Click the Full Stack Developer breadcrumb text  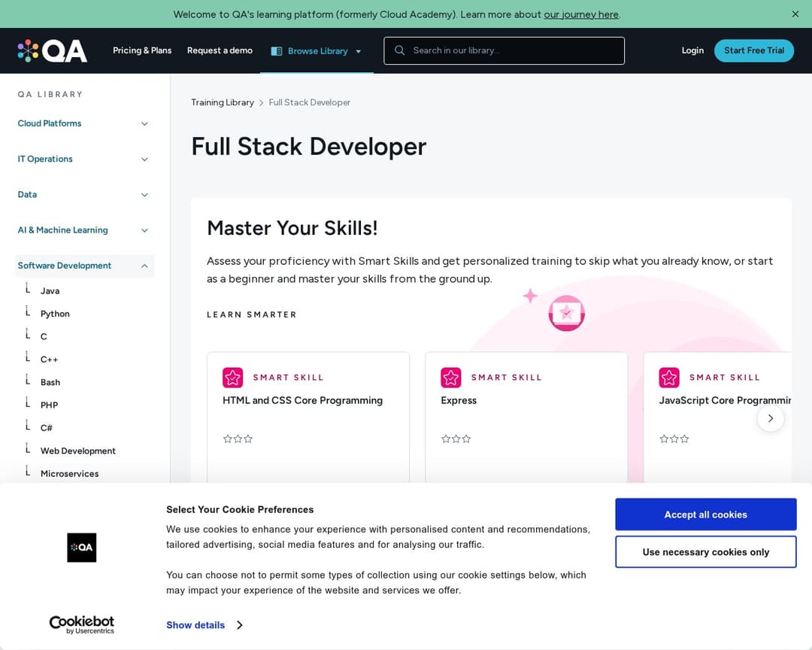pos(309,102)
